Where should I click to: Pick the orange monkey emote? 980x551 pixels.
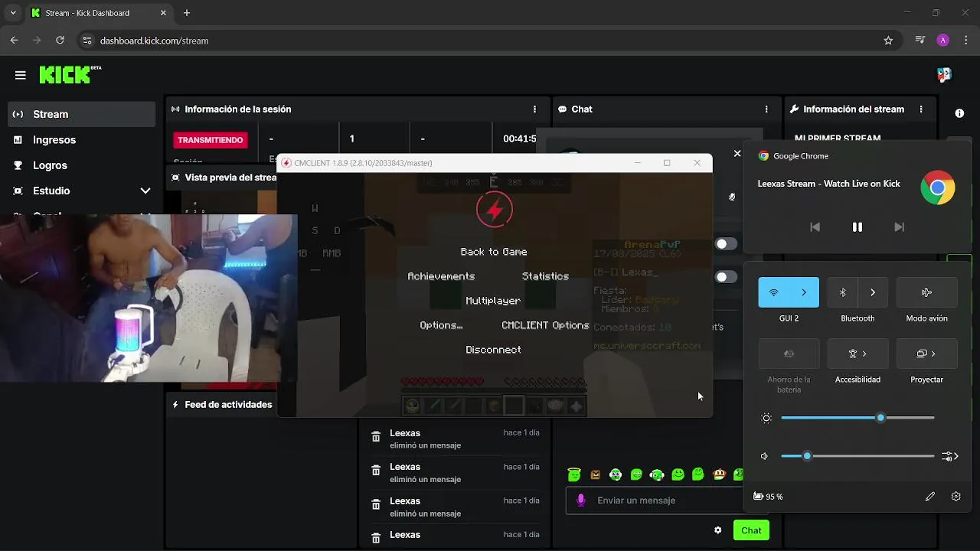pyautogui.click(x=719, y=474)
